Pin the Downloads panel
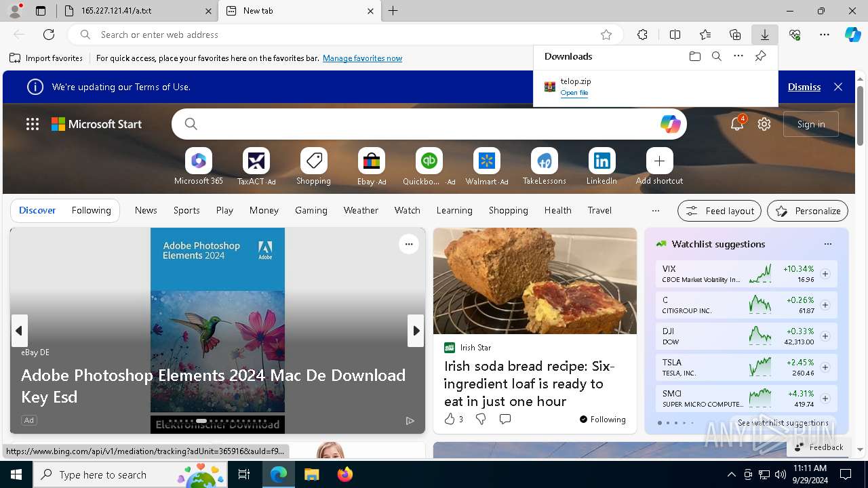Viewport: 868px width, 488px height. click(760, 56)
